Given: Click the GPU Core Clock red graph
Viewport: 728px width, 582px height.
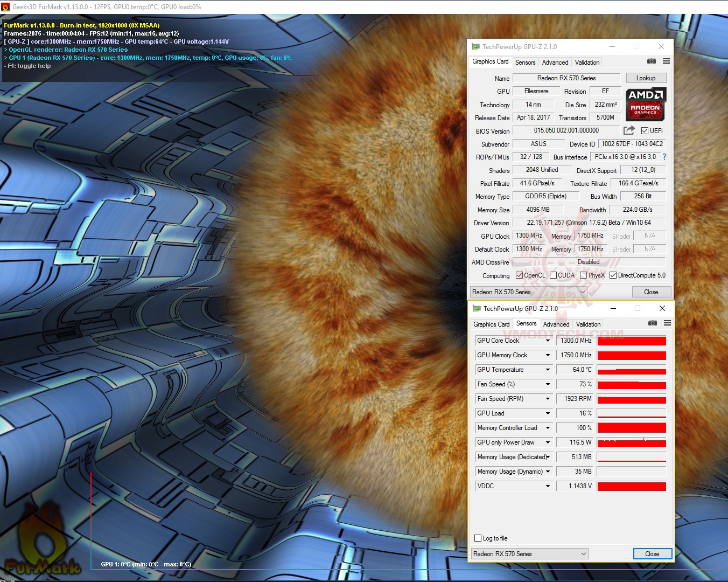Looking at the screenshot, I should click(x=632, y=341).
